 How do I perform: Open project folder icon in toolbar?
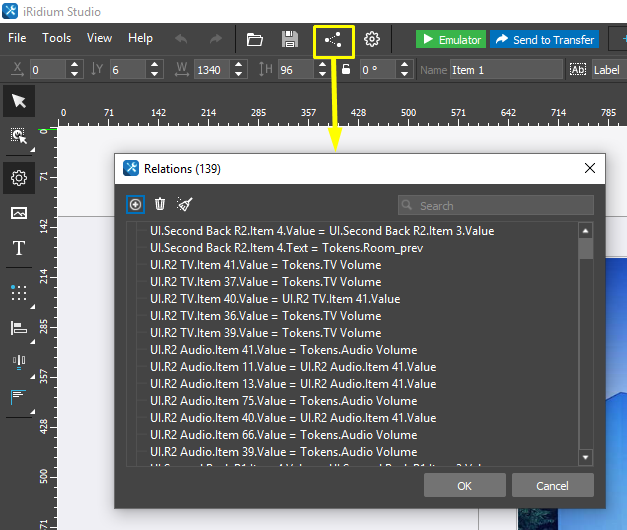point(254,40)
